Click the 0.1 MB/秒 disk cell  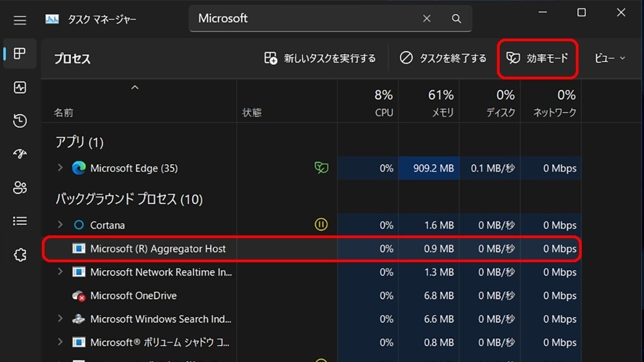[490, 168]
